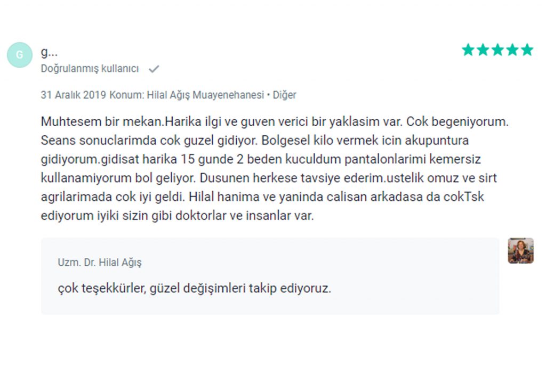Click the verified user checkmark icon
546x392 pixels.
point(154,69)
